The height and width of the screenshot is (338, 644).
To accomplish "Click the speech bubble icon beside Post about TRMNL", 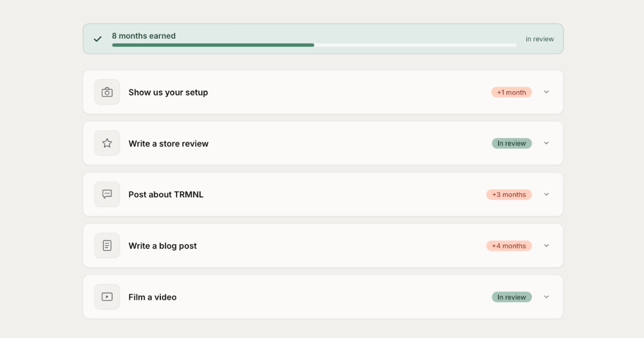I will click(107, 194).
